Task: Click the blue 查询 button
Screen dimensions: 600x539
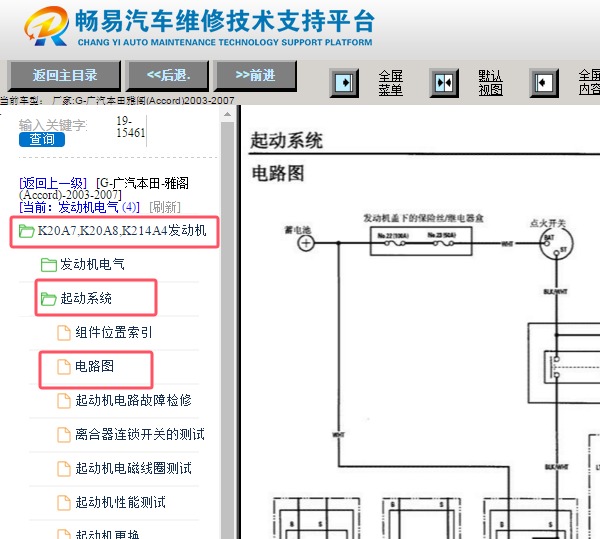Action: pos(42,139)
